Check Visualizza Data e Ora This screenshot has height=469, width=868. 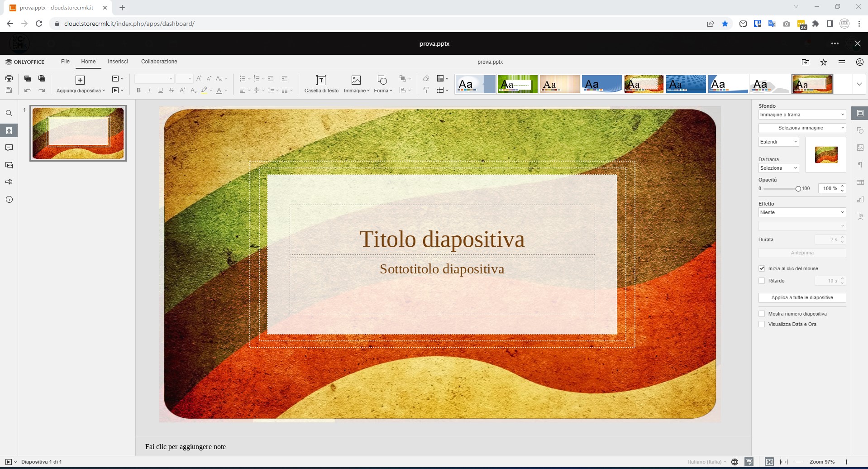tap(762, 324)
